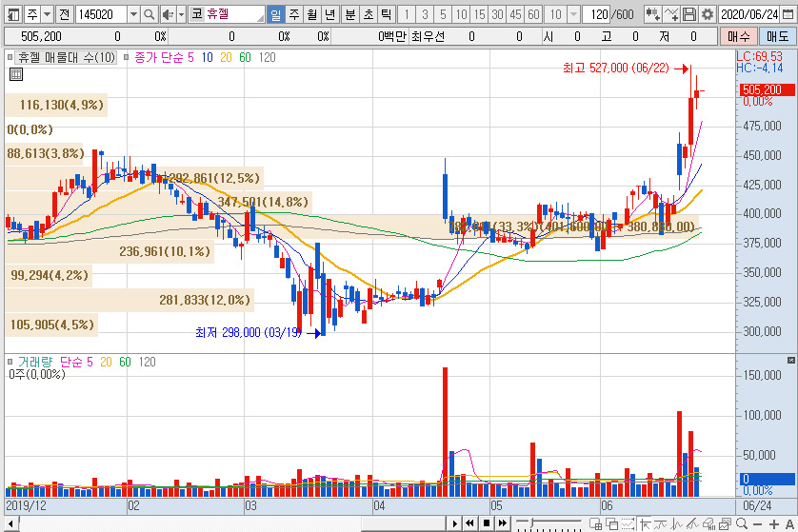Open the custom interval dropdown arrow

click(573, 14)
